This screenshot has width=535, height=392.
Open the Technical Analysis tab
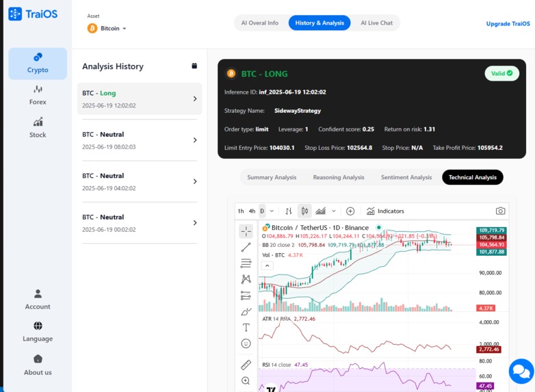tap(473, 177)
